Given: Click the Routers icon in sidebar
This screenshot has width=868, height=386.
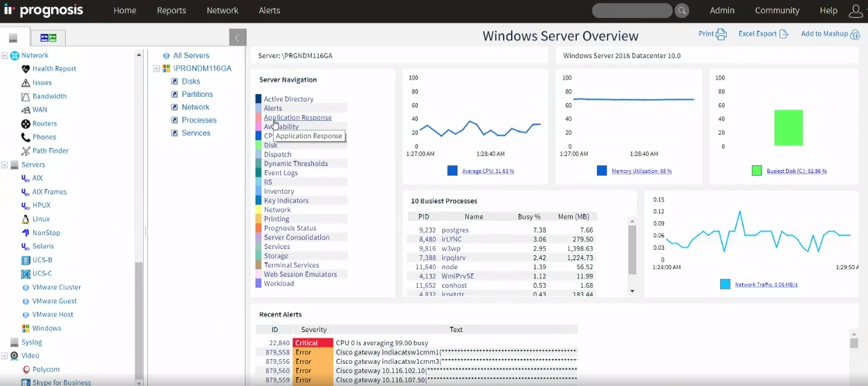Looking at the screenshot, I should point(26,124).
